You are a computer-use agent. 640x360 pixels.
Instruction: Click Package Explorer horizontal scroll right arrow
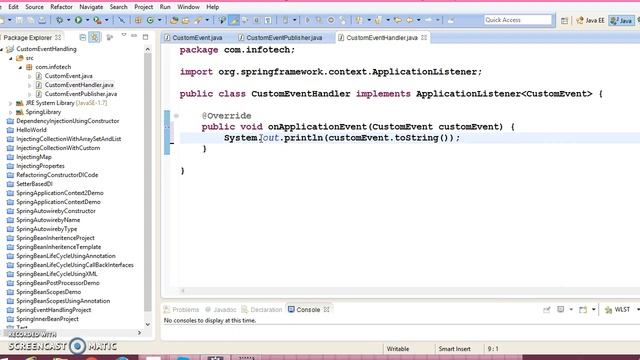pos(140,333)
